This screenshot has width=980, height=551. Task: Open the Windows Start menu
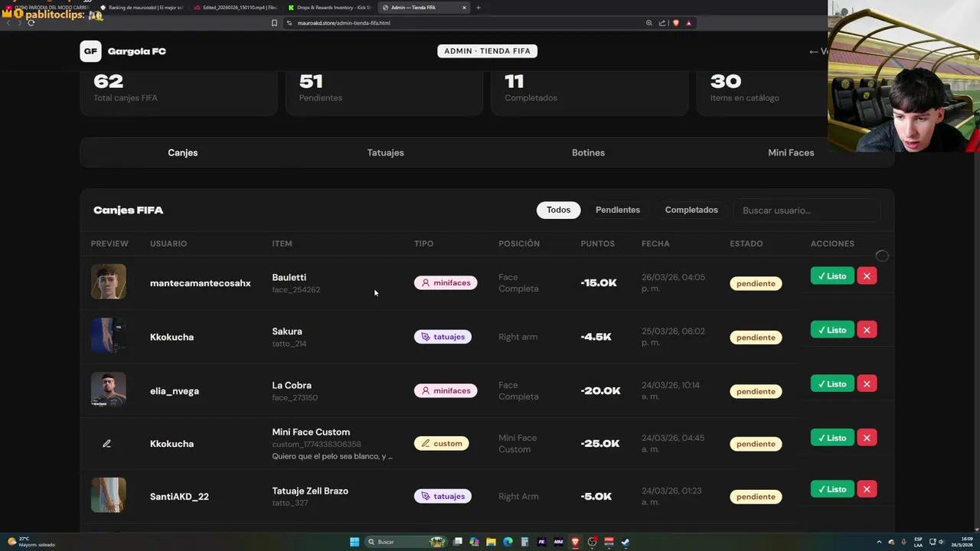click(x=354, y=542)
